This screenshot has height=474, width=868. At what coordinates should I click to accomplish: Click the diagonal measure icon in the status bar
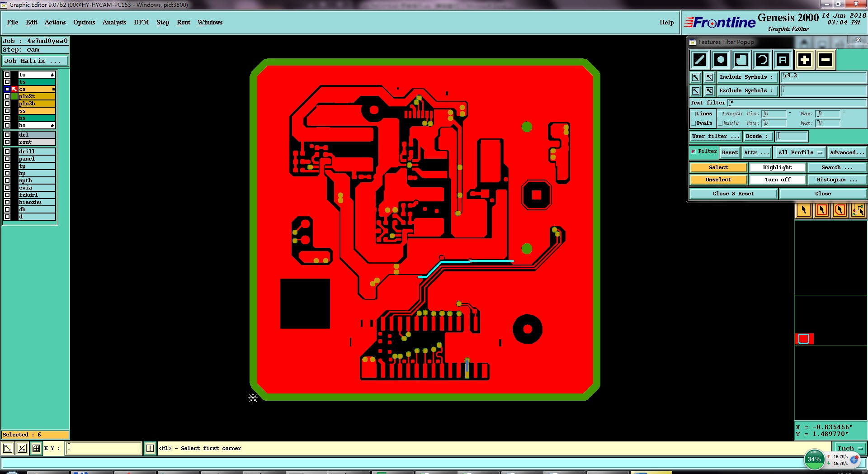22,448
